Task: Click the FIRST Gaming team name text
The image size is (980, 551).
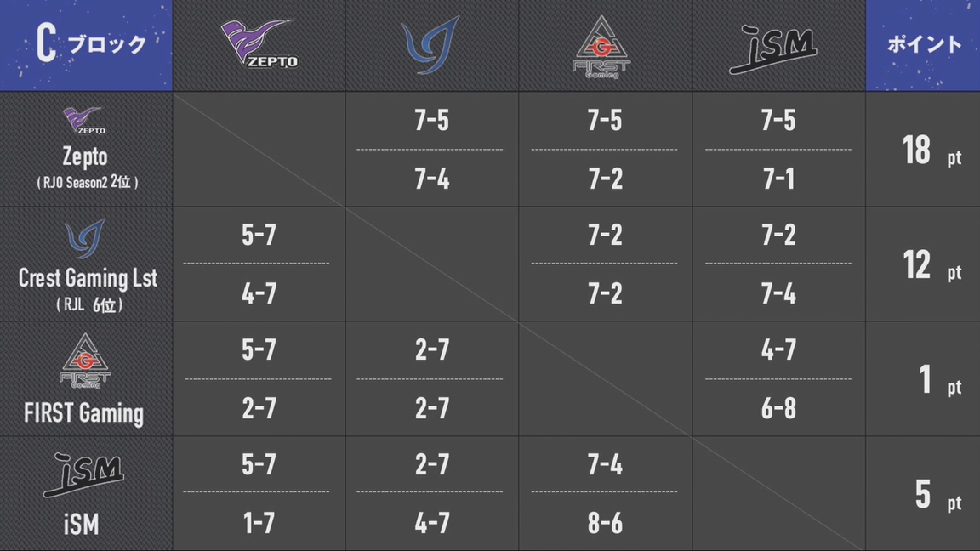Action: click(83, 413)
